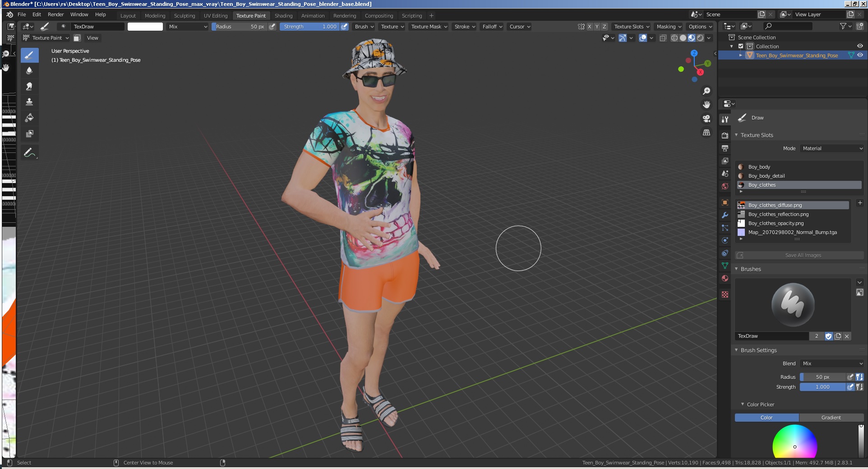Open the Scene properties tab
This screenshot has height=469, width=868.
[725, 173]
